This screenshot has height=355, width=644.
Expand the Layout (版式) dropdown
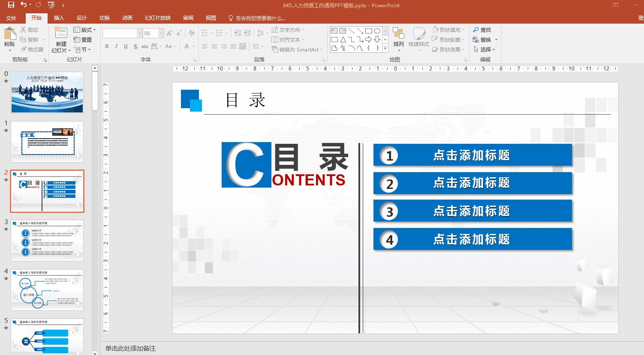84,30
